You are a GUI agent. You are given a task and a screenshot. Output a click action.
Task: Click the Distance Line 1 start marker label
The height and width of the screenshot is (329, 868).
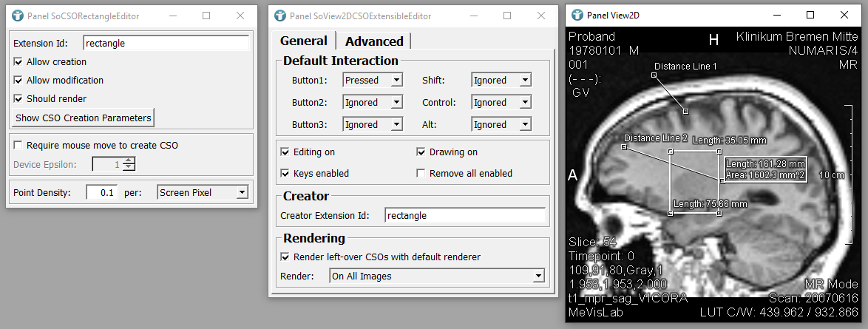(685, 67)
